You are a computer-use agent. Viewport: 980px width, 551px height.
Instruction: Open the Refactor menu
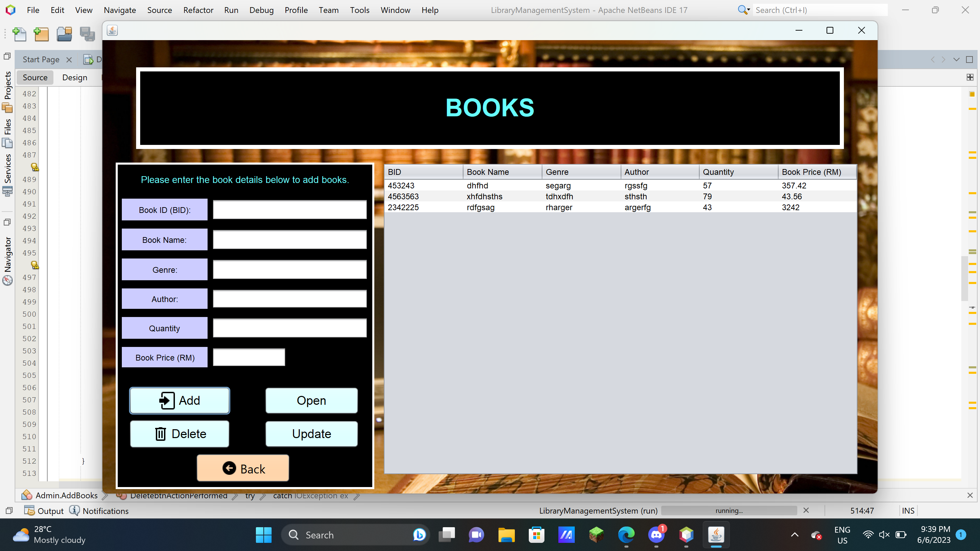click(x=198, y=10)
